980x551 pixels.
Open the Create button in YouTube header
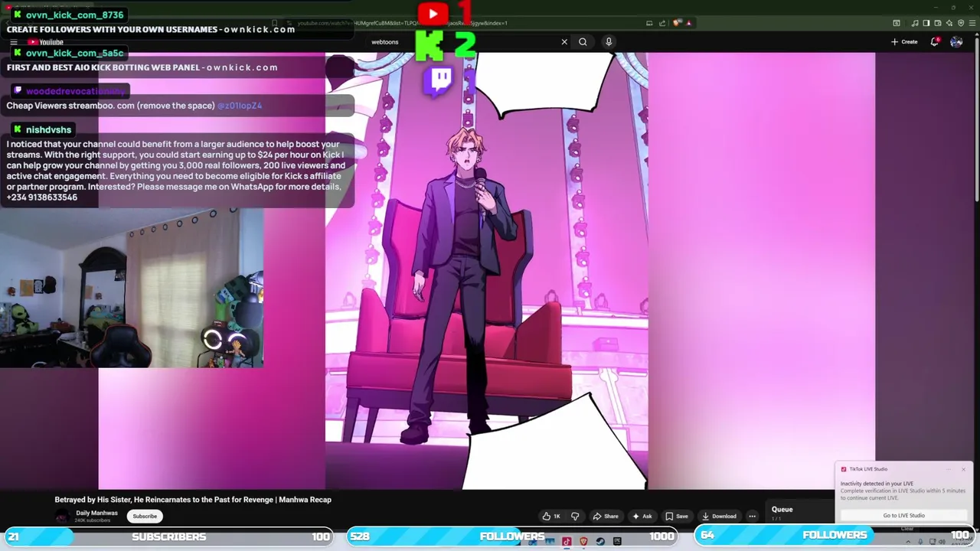(904, 42)
